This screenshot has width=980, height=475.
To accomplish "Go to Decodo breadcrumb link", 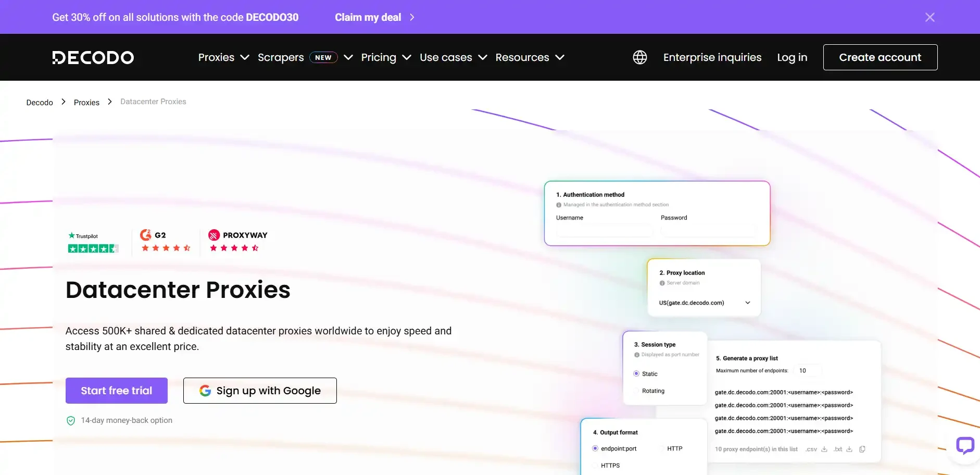I will coord(40,103).
